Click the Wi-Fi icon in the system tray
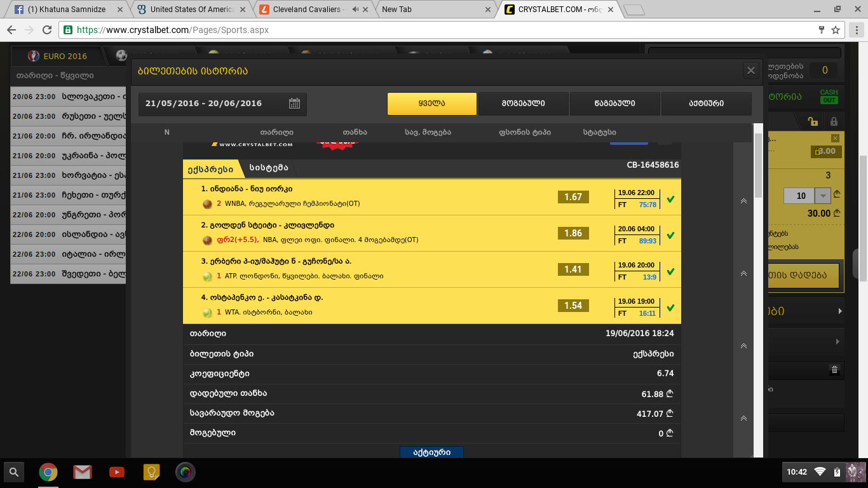Viewport: 868px width, 488px height. (x=820, y=471)
